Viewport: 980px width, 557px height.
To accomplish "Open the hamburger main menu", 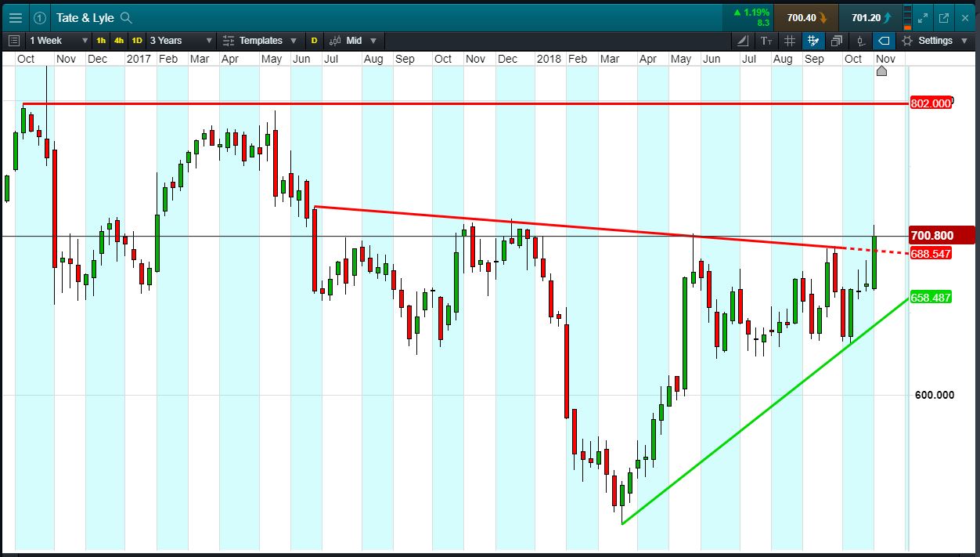I will pos(15,17).
